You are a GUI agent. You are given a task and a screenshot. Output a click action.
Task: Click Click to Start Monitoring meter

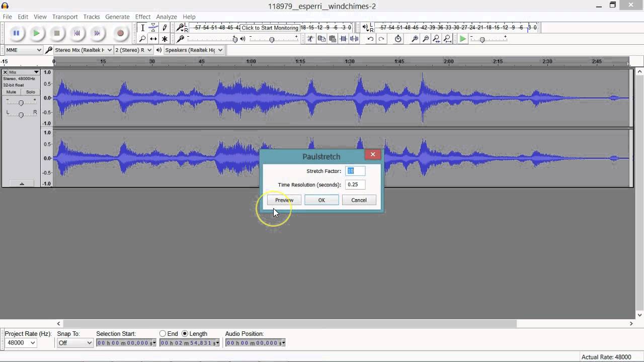270,28
